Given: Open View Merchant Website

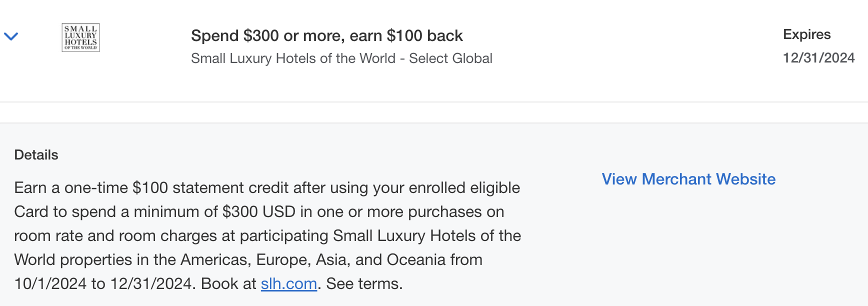Looking at the screenshot, I should coord(688,179).
